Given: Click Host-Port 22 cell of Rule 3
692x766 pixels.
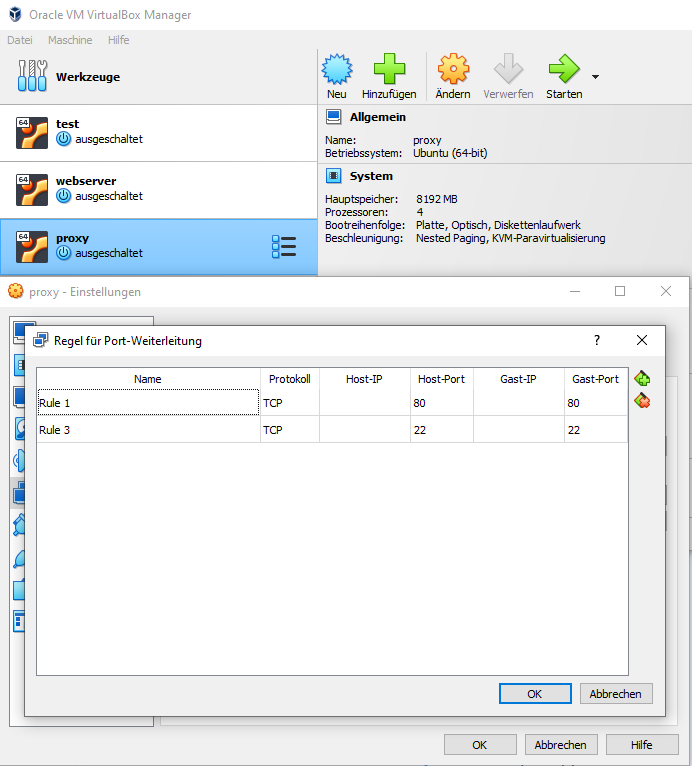Looking at the screenshot, I should [x=441, y=429].
